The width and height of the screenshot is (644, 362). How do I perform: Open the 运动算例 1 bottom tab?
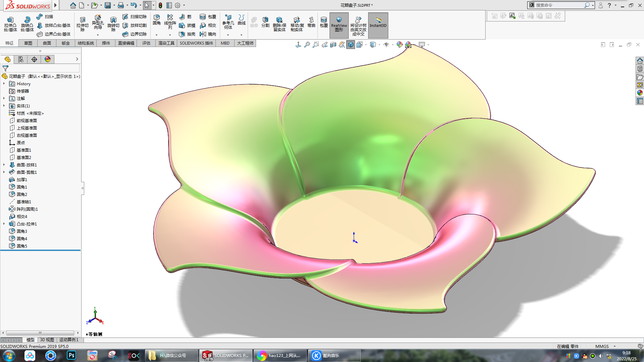69,340
